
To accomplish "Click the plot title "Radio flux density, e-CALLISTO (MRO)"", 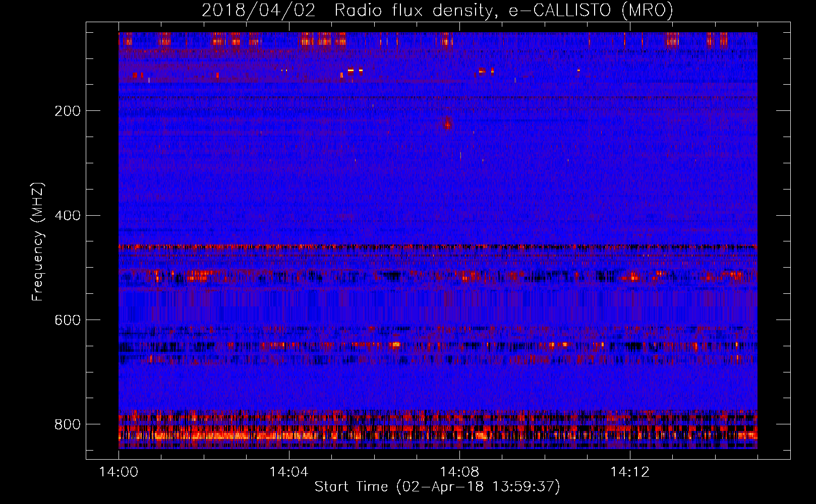I will point(503,11).
